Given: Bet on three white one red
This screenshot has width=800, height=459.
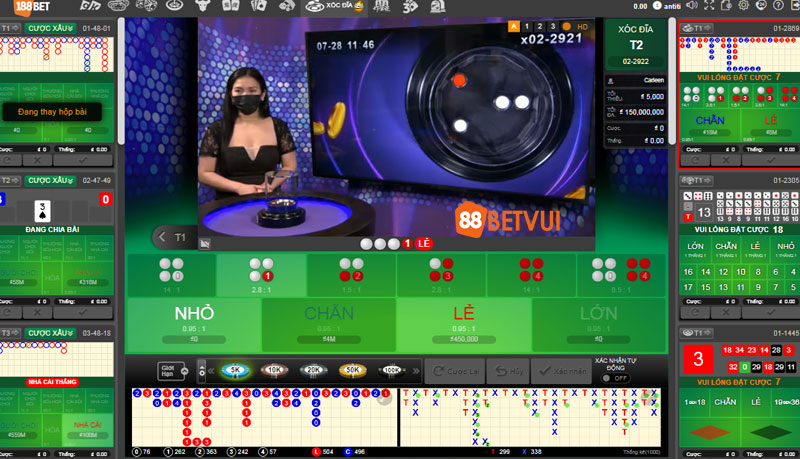Looking at the screenshot, I should point(261,275).
